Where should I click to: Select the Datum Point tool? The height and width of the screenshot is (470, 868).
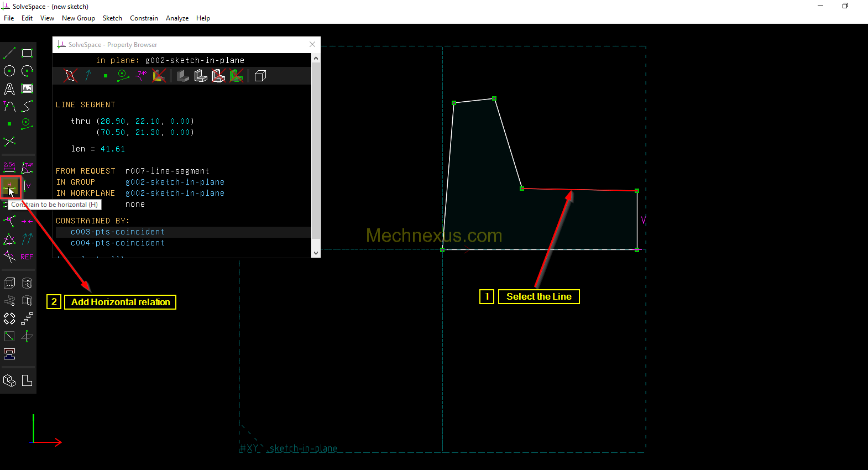(x=9, y=124)
